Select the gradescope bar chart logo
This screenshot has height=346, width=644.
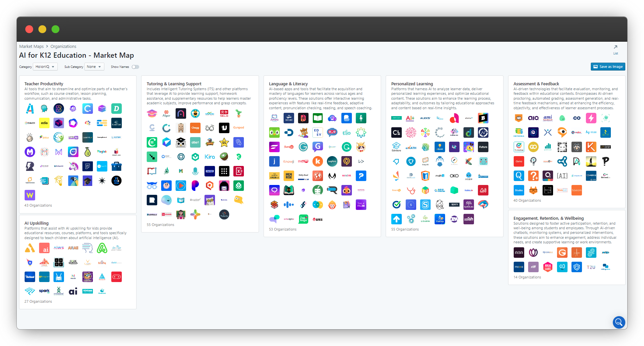pos(548,147)
